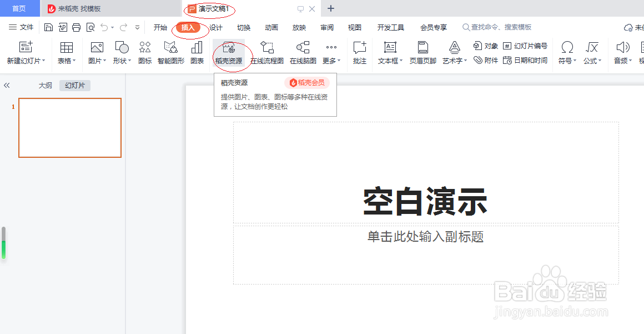Open the File (文件) menu
This screenshot has width=644, height=334.
click(21, 27)
